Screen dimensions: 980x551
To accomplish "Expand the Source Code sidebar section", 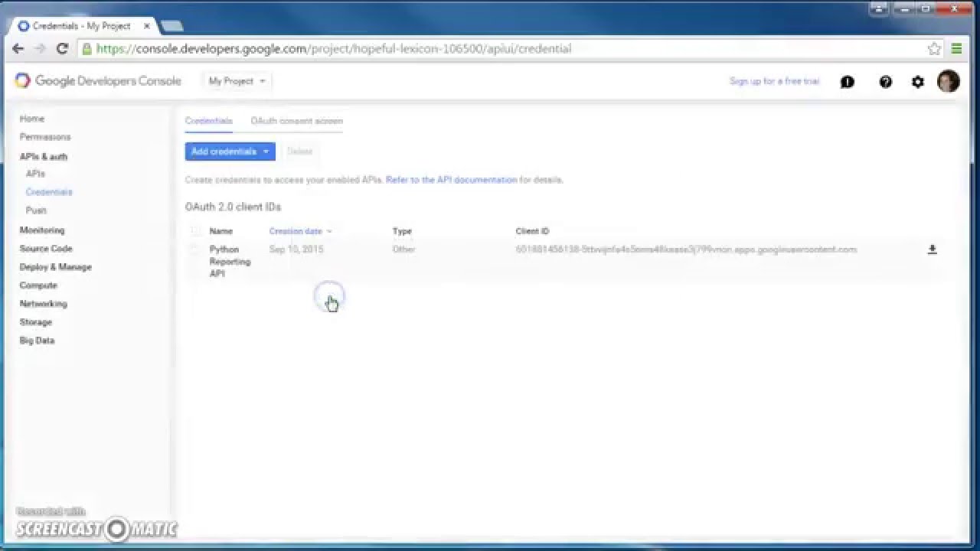I will point(46,249).
